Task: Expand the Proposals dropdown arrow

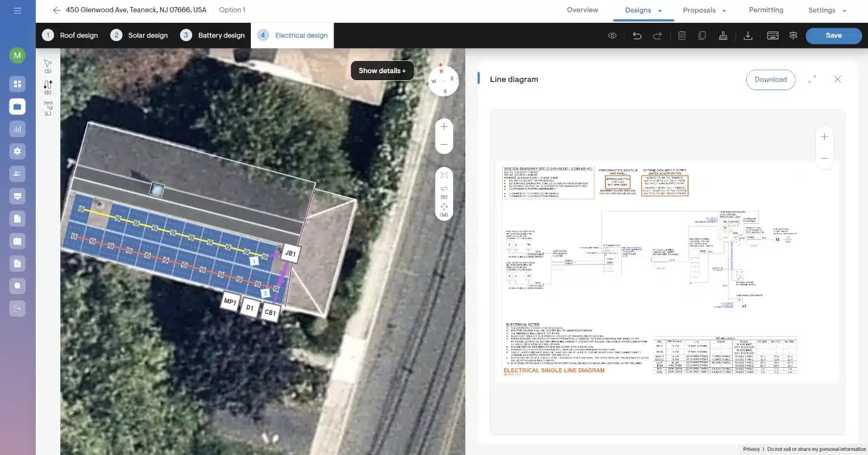Action: pos(724,11)
